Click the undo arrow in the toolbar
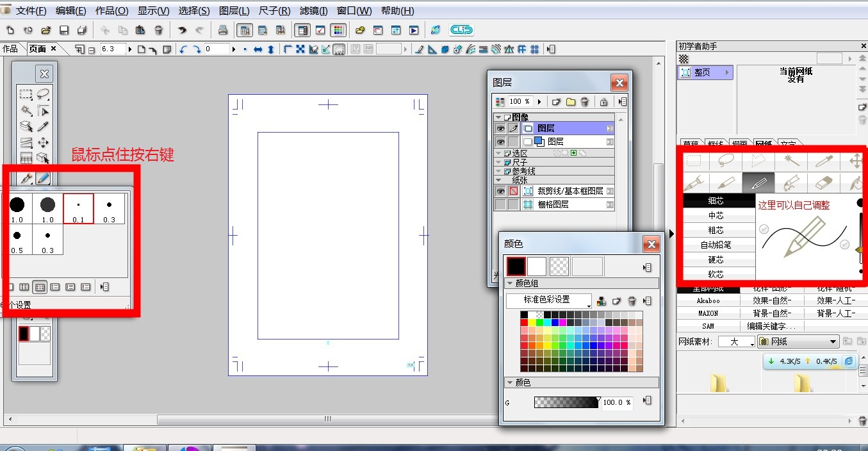Image resolution: width=868 pixels, height=451 pixels. pos(182,30)
